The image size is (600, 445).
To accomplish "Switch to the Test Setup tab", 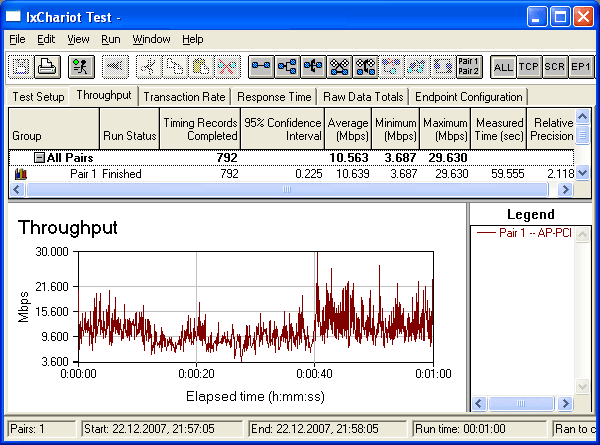I will click(38, 97).
